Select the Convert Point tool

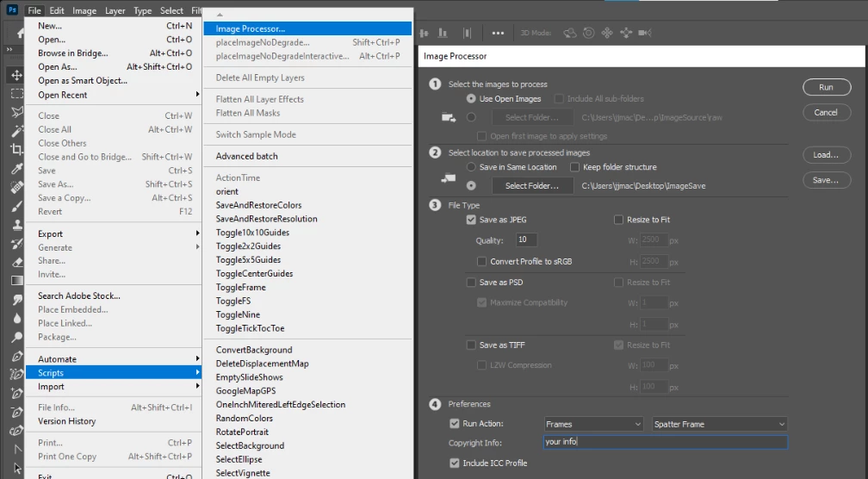(x=16, y=449)
